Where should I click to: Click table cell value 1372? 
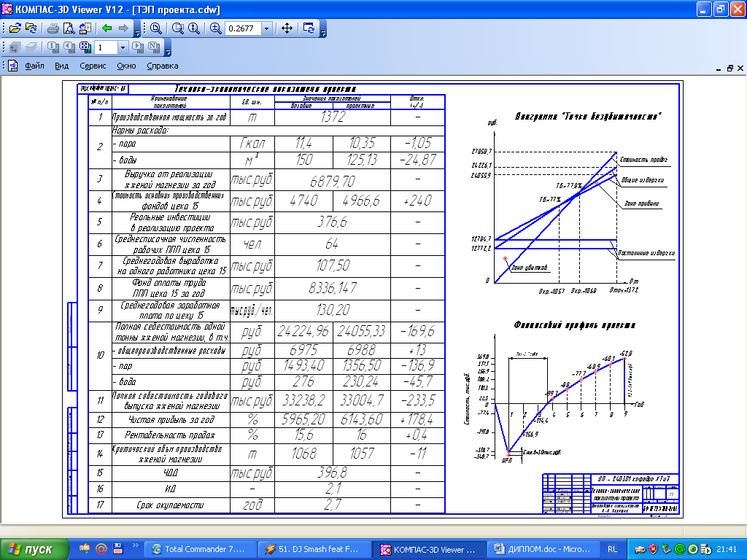pyautogui.click(x=332, y=117)
